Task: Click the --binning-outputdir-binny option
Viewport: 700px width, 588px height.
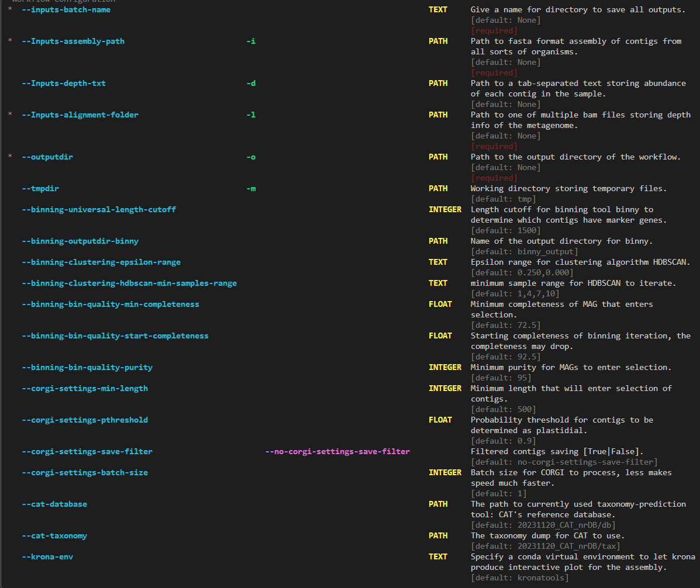Action: pyautogui.click(x=80, y=241)
